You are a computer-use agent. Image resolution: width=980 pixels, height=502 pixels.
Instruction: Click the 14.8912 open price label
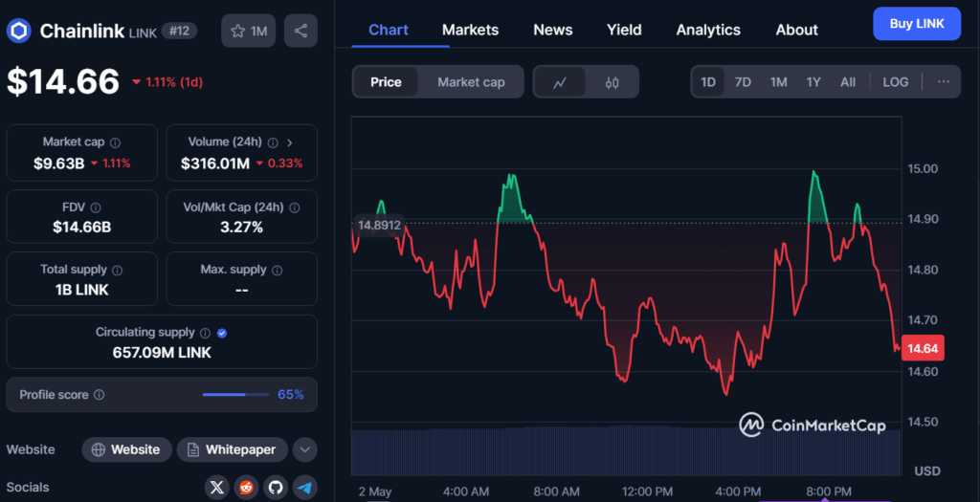pos(379,225)
